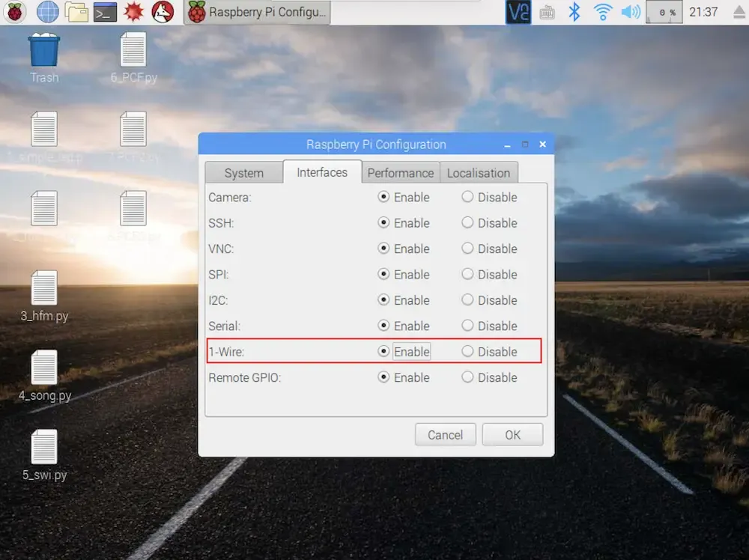Click Raspberry Pi Configuration taskbar button
Viewport: 749px width, 560px height.
click(x=258, y=12)
